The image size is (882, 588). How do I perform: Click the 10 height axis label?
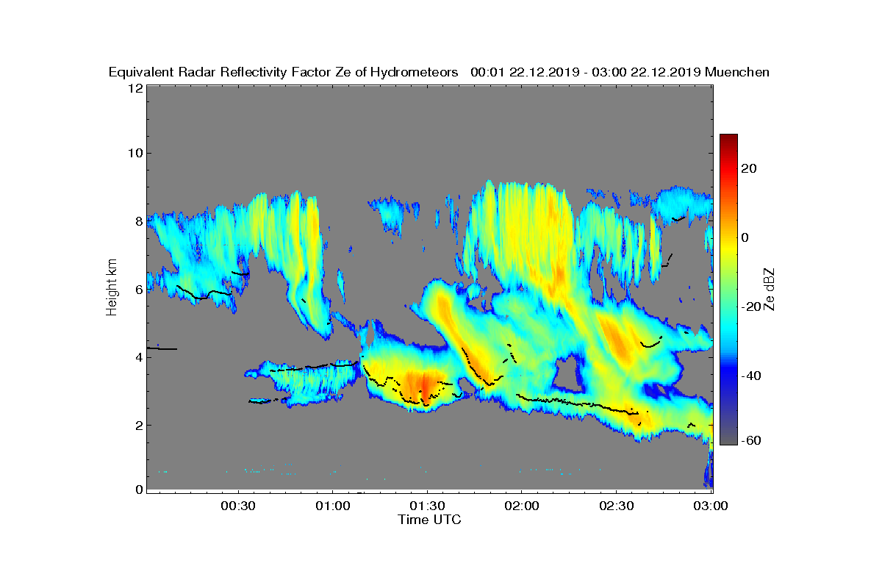135,153
